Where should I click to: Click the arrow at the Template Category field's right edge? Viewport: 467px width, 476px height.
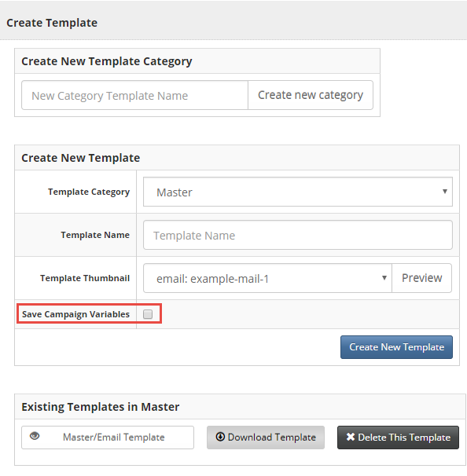point(445,191)
